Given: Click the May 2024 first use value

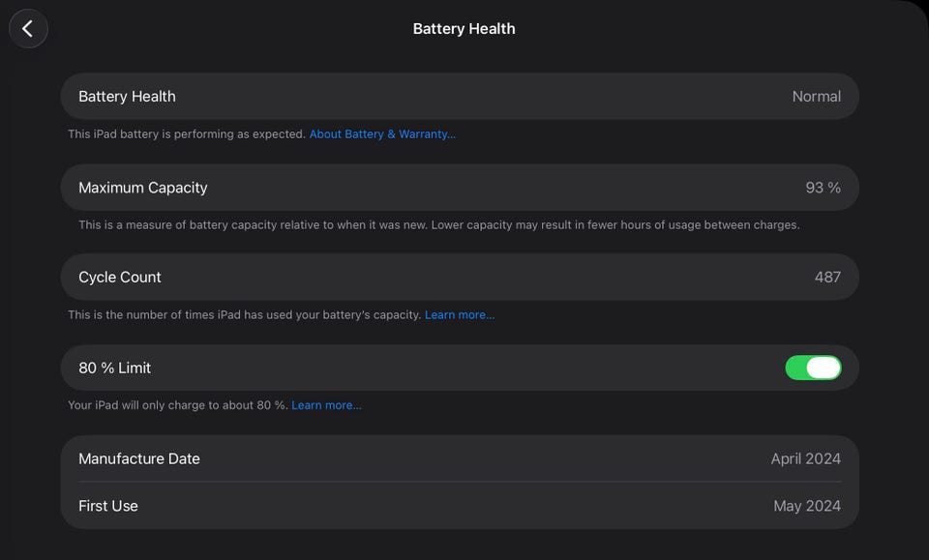Looking at the screenshot, I should (x=807, y=506).
